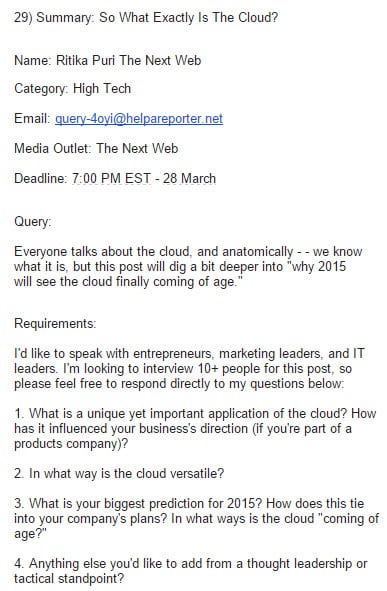Click the Requirements: heading

[x=55, y=323]
